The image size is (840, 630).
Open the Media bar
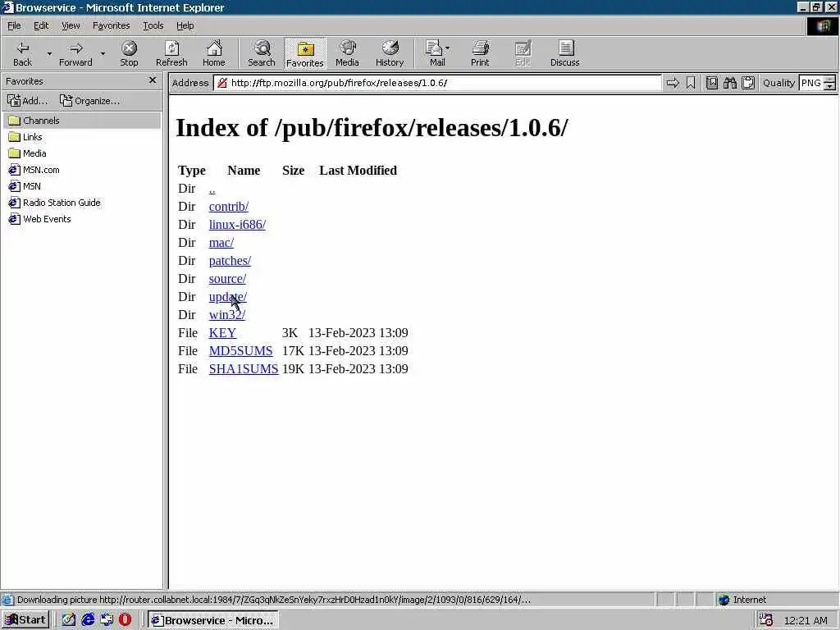pyautogui.click(x=347, y=53)
